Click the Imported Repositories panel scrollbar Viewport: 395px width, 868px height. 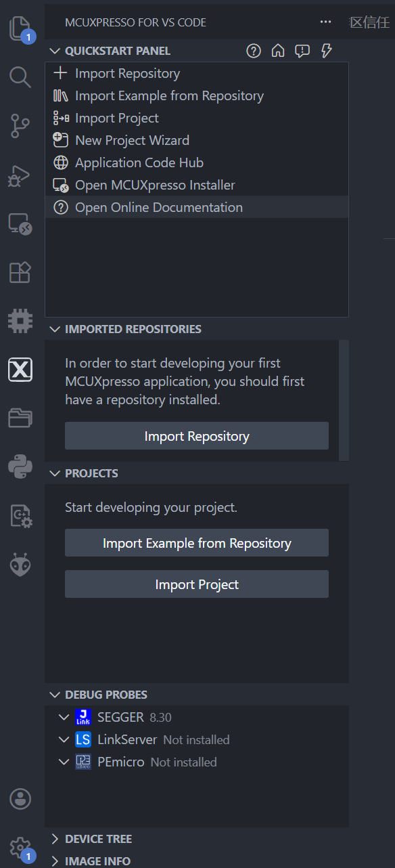tap(344, 399)
